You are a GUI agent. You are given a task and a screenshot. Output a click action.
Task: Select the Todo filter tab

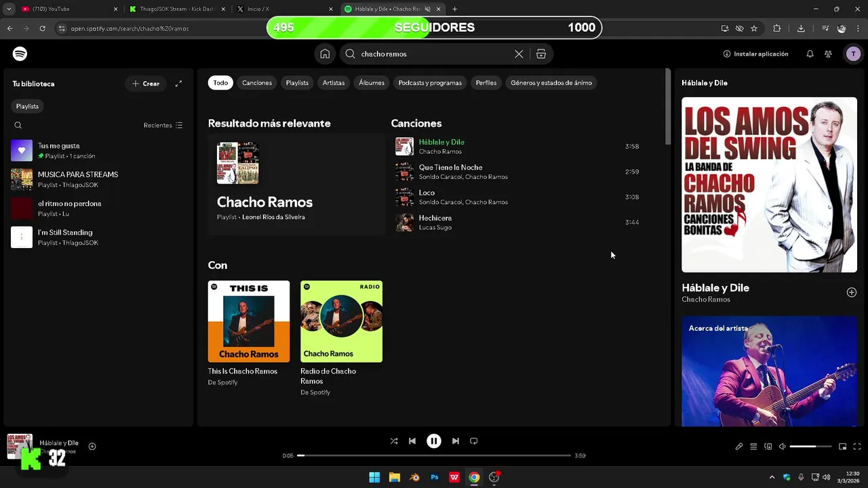(x=221, y=83)
